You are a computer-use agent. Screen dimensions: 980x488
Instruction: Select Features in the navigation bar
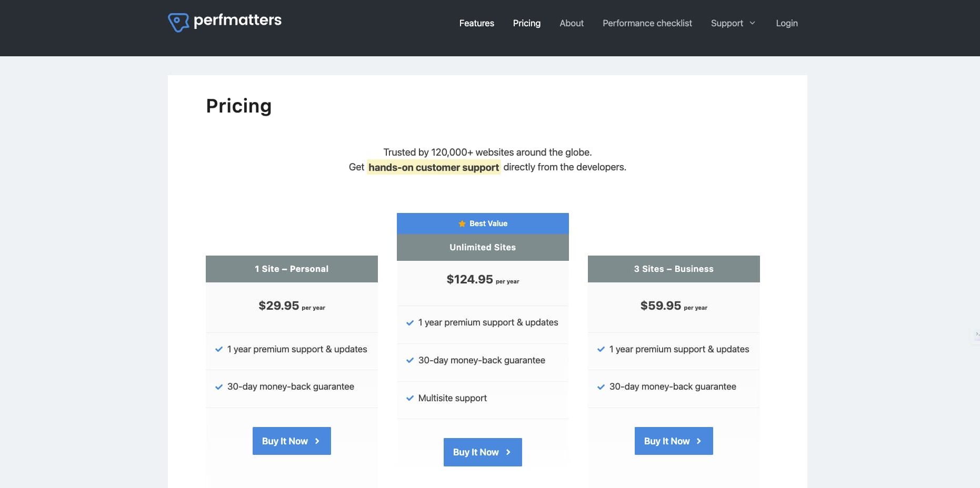(x=476, y=23)
